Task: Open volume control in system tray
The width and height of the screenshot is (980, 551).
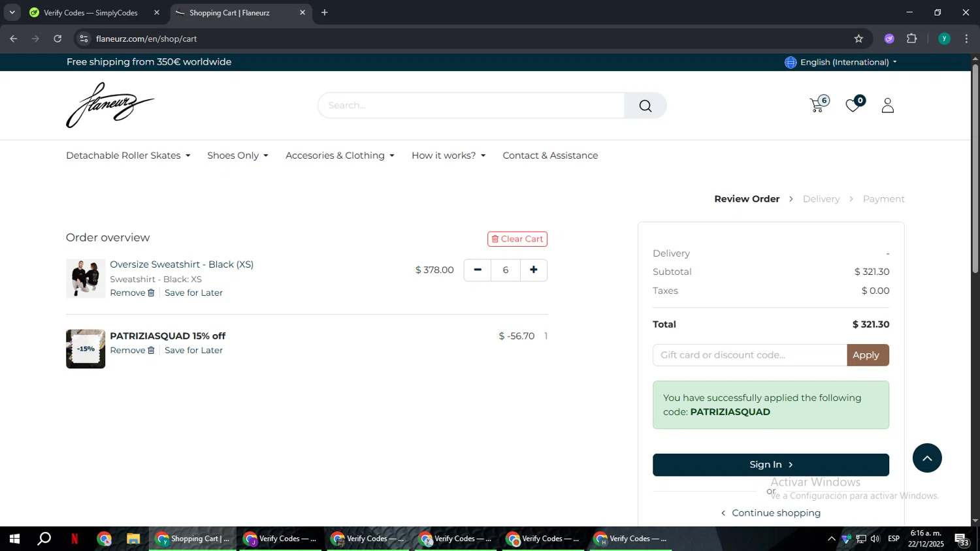Action: pyautogui.click(x=875, y=539)
